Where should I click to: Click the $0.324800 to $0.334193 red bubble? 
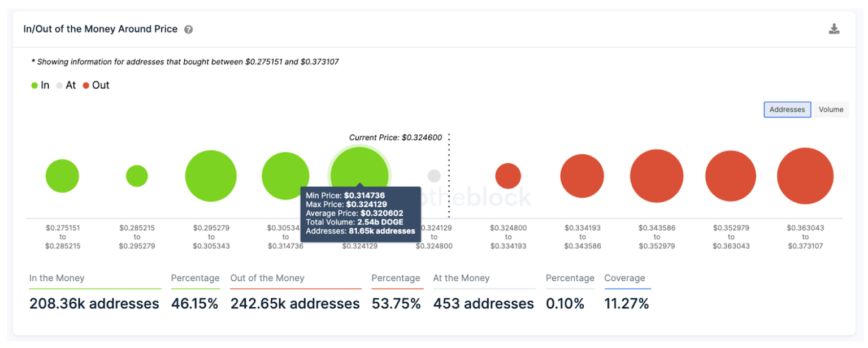click(x=508, y=176)
